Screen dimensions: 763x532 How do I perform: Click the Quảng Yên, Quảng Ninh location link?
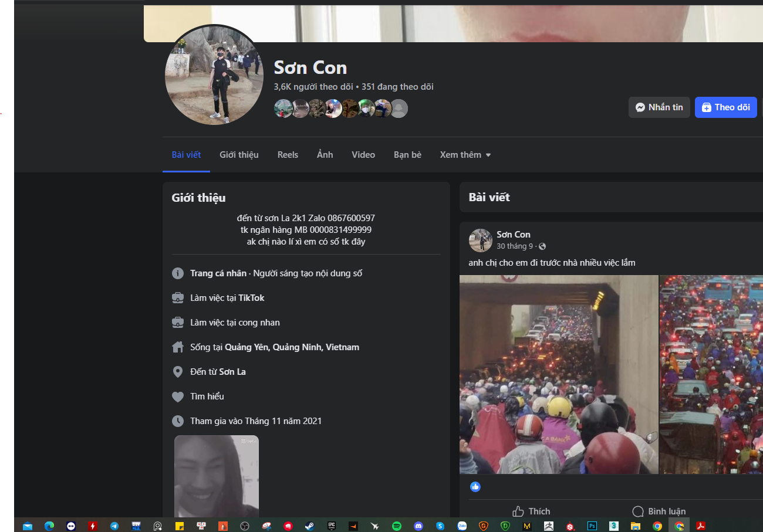[x=292, y=347]
